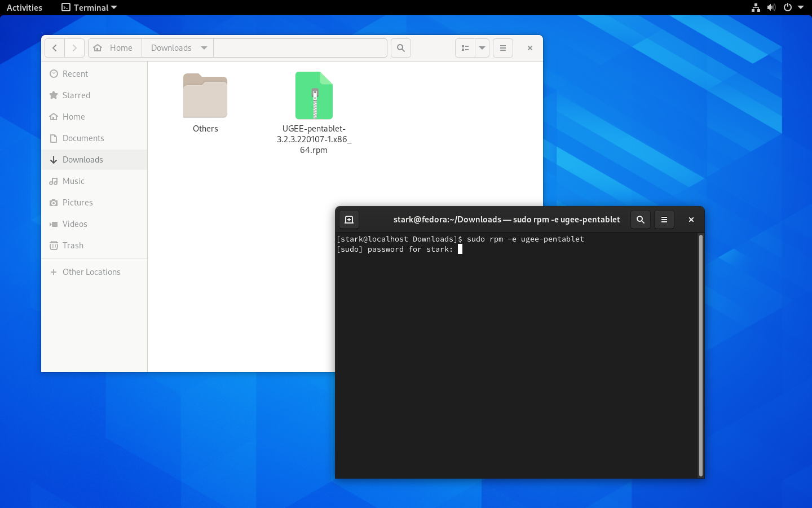Click the power icon in top bar

coord(788,7)
